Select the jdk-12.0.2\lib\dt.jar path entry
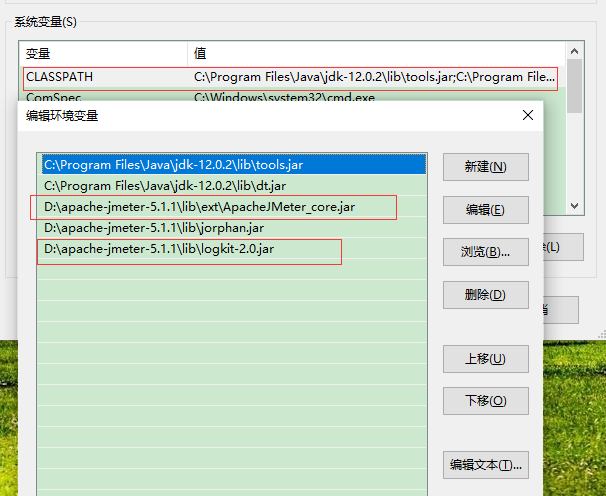 232,186
